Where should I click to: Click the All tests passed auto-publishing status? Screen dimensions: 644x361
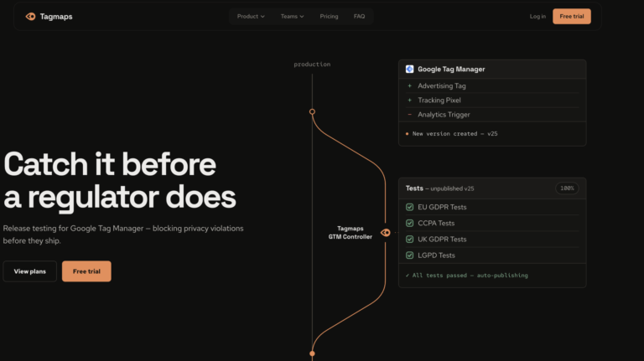[466, 276]
